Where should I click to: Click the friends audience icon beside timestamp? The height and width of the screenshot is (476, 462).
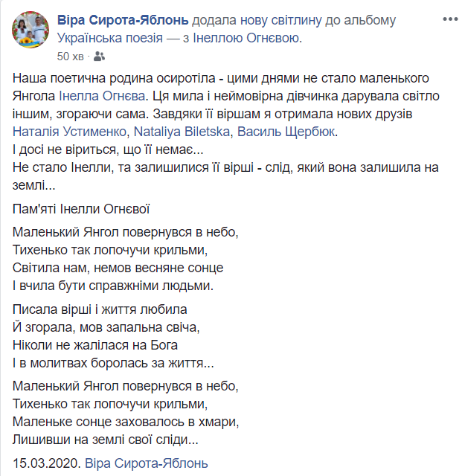[x=100, y=57]
